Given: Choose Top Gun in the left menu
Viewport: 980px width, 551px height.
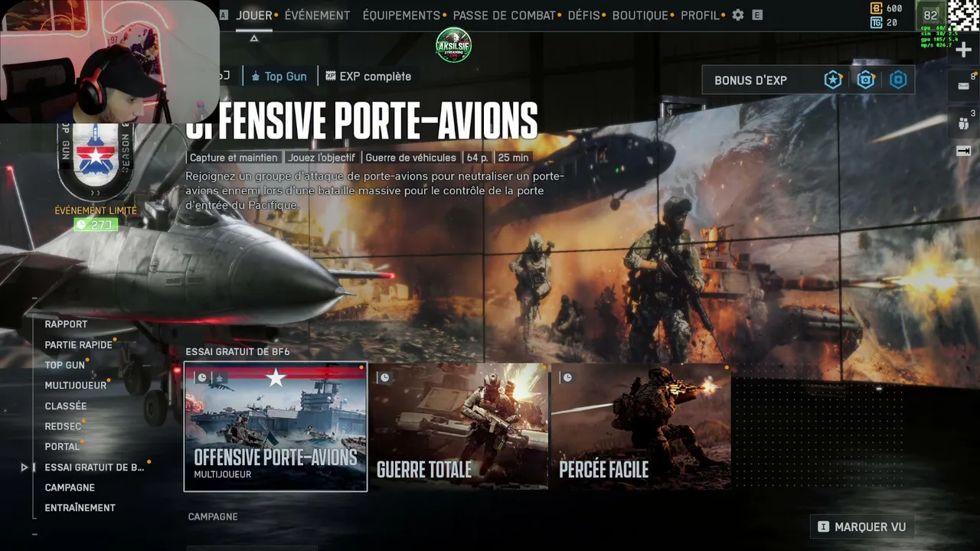Looking at the screenshot, I should (x=64, y=366).
